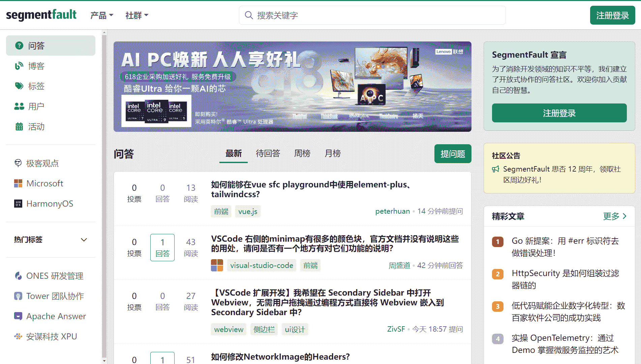
Task: Open user ZivSF's profile
Action: [396, 329]
